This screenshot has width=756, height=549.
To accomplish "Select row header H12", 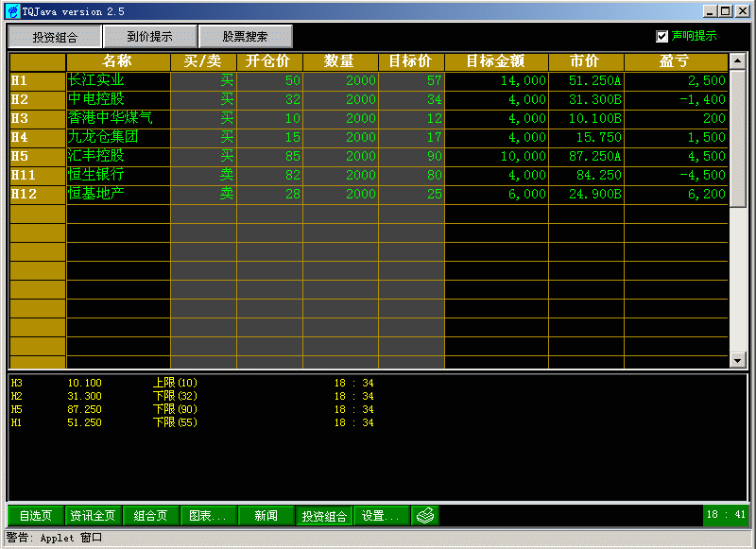I will (x=38, y=194).
